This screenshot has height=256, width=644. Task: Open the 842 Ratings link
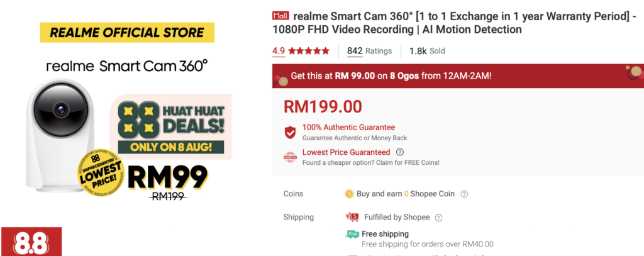[369, 51]
